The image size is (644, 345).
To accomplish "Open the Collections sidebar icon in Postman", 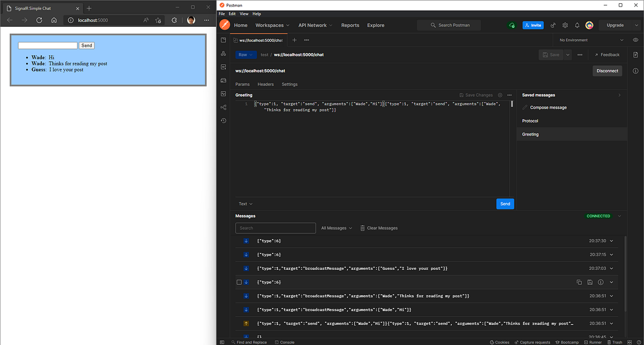I will pyautogui.click(x=223, y=40).
